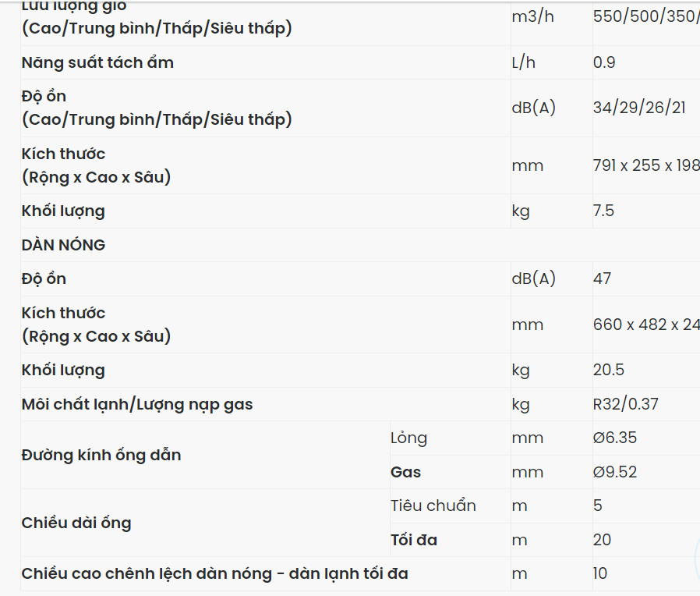The image size is (700, 596).
Task: Select the 791 x 255 x 198 dimension value
Action: tap(645, 165)
